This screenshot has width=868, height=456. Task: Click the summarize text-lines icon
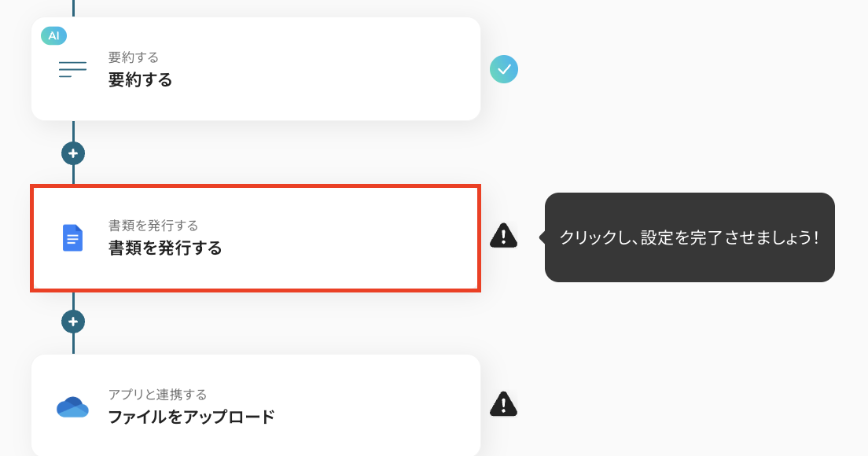pos(72,69)
